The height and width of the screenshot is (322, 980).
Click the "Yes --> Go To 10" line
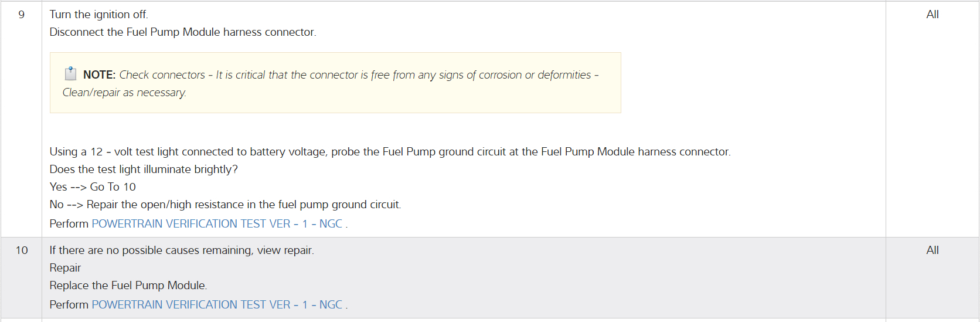pyautogui.click(x=93, y=187)
